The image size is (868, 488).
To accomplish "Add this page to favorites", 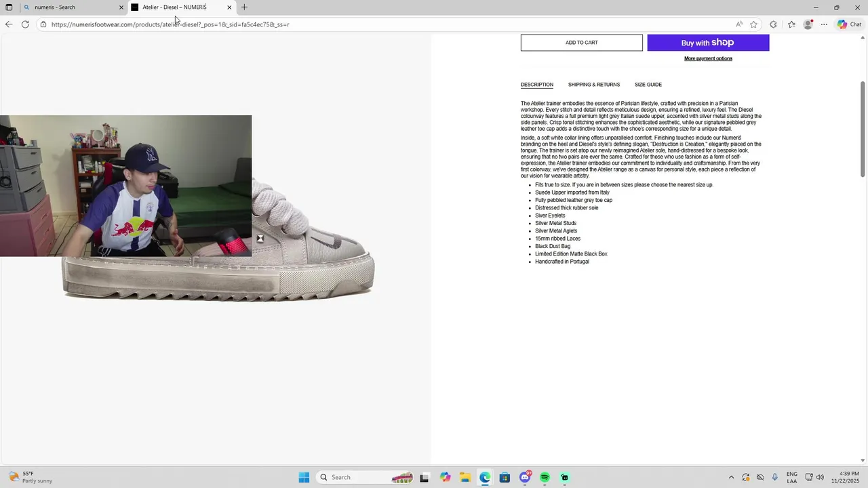I will (x=753, y=24).
